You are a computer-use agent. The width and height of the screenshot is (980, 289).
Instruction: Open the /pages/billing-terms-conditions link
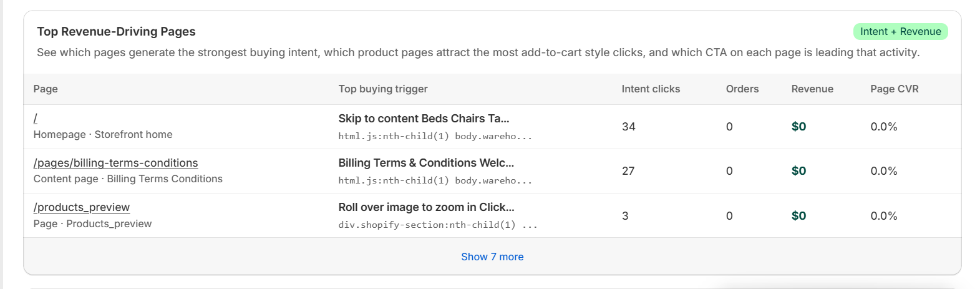pos(115,163)
